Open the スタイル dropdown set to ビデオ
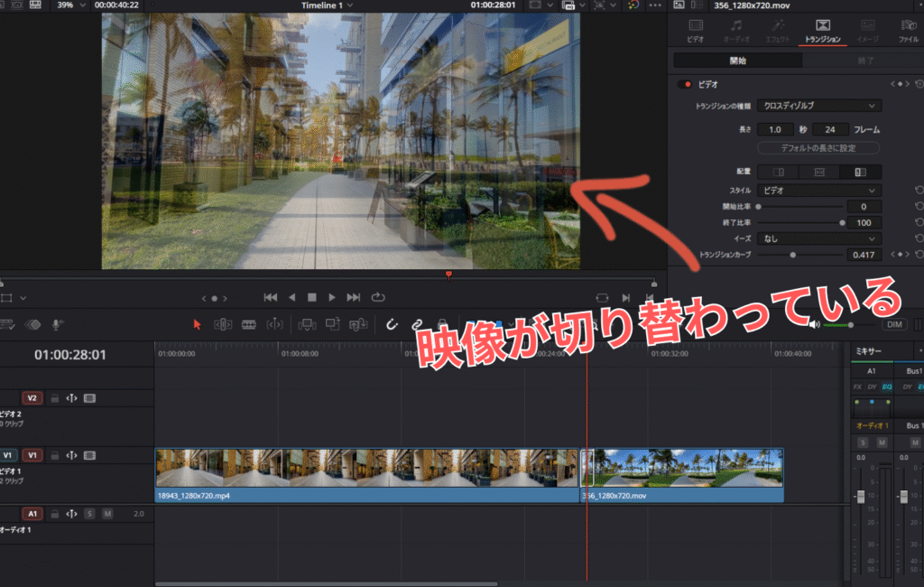924x587 pixels. (x=819, y=191)
